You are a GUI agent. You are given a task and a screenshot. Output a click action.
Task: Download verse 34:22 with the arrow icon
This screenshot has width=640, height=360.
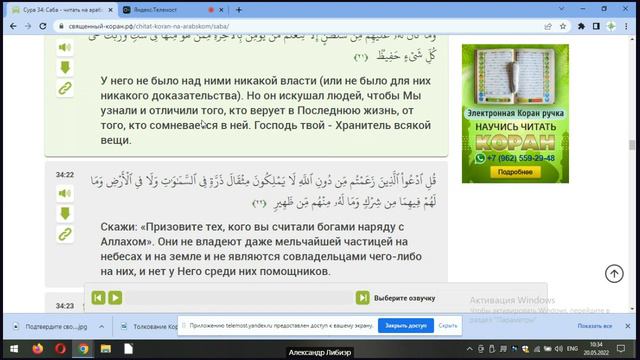pos(65,213)
